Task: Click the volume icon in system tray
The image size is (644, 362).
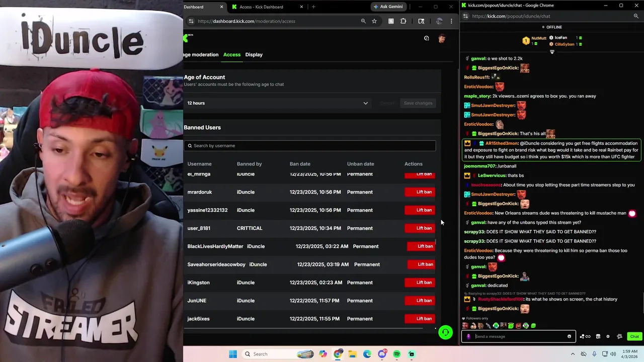Action: (613, 354)
